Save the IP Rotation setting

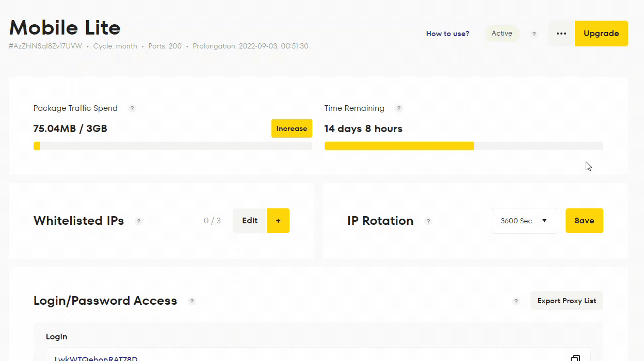pos(584,220)
